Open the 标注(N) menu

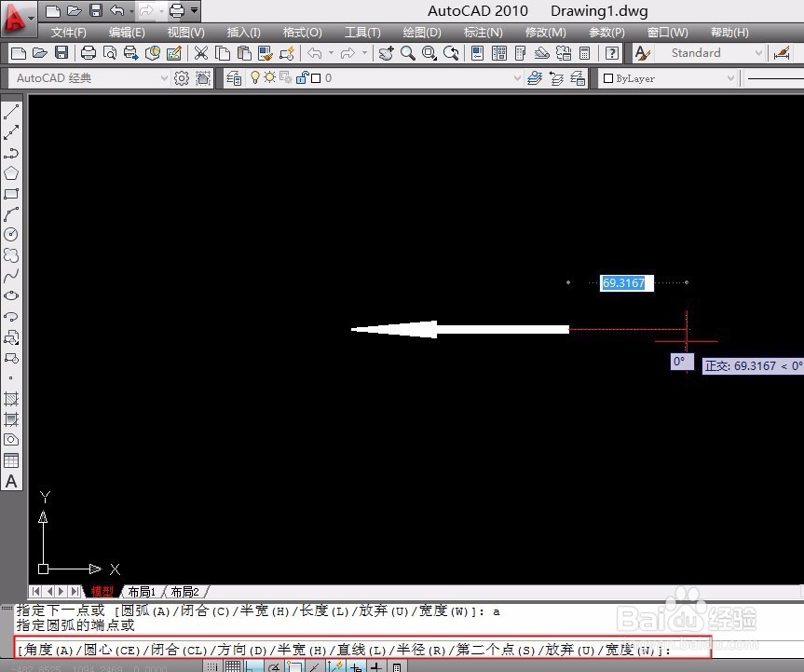coord(483,33)
